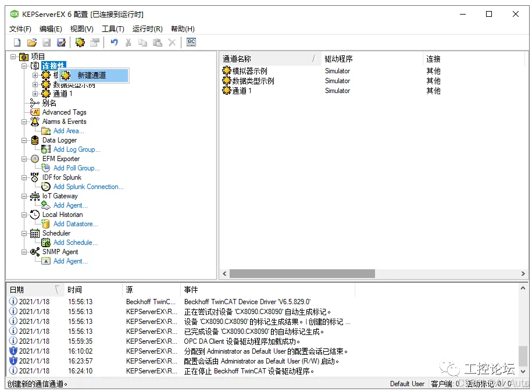Open the 运行时(R) menu
The image size is (532, 392).
[147, 29]
